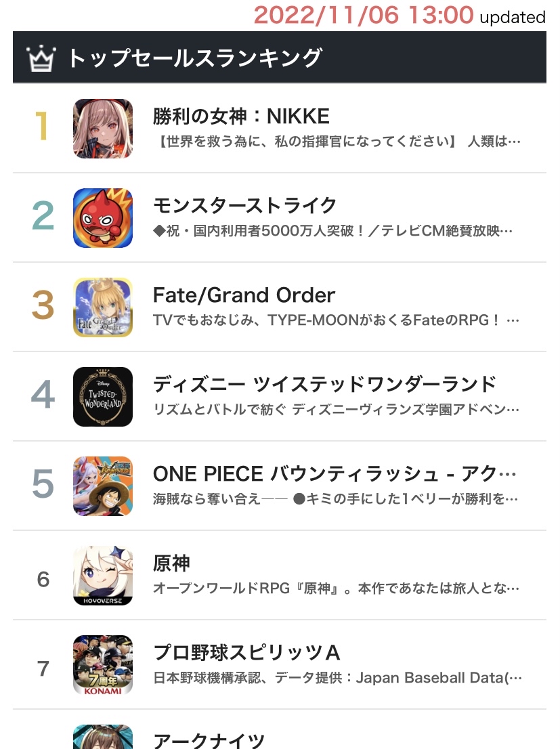Select the プロ野球スピリッツA Konami icon

pyautogui.click(x=103, y=664)
